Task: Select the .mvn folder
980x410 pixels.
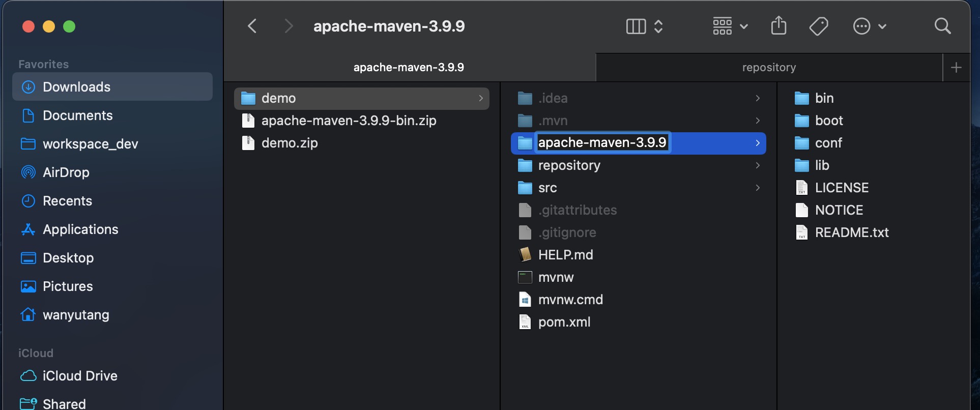Action: point(638,121)
